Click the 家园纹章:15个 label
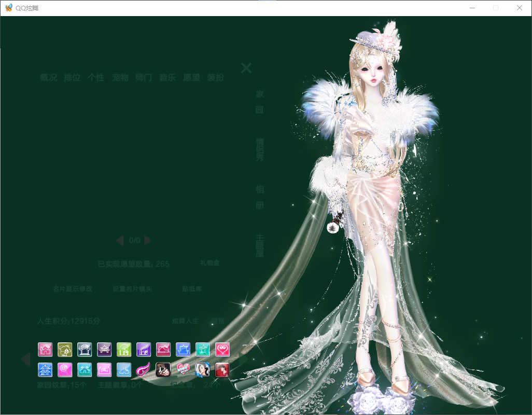Viewport: 532px width, 415px height. click(62, 385)
